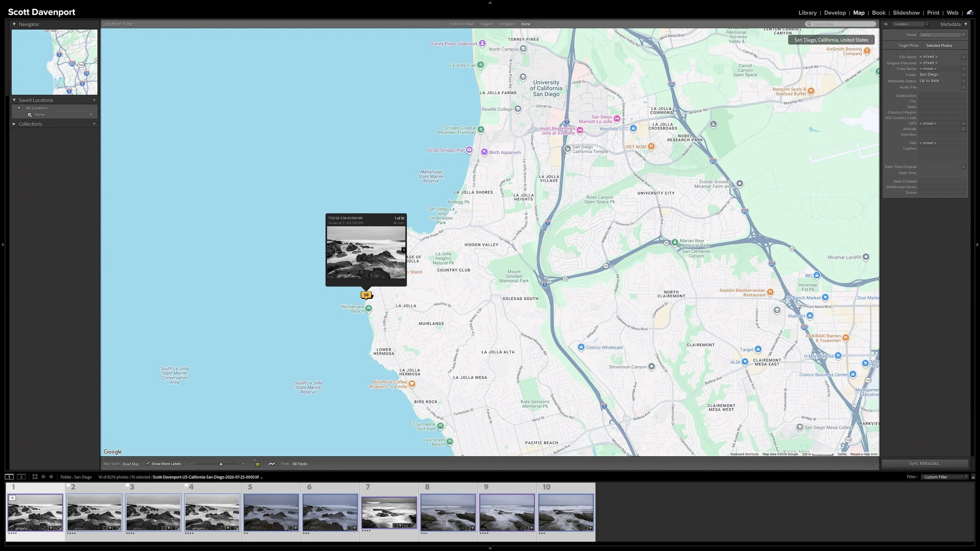980x551 pixels.
Task: Collapse the Saved Locations panel triangle
Action: pos(14,100)
